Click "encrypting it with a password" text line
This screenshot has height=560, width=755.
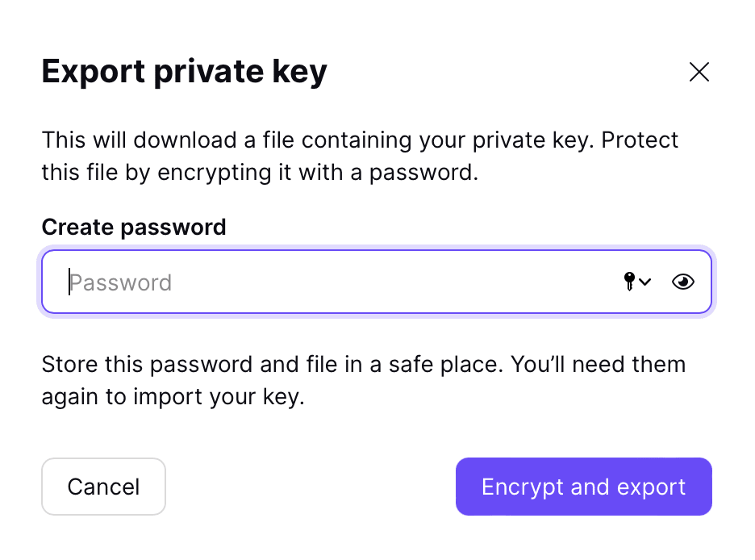[x=260, y=173]
